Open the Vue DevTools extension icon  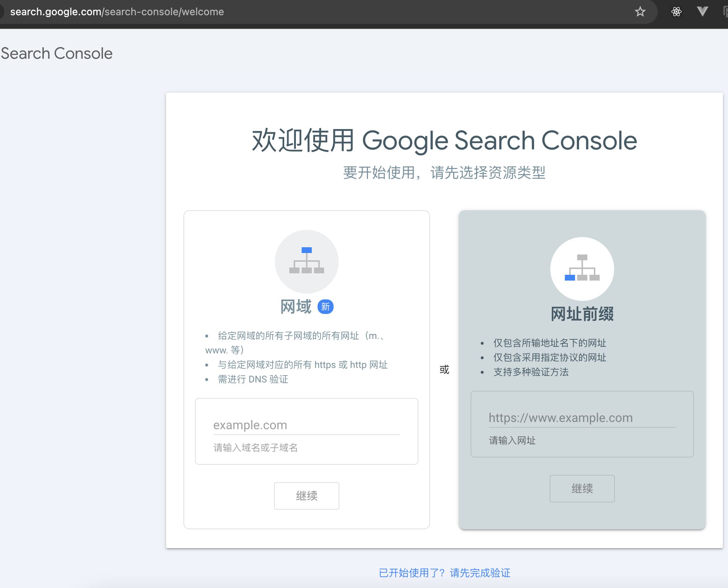[x=702, y=12]
